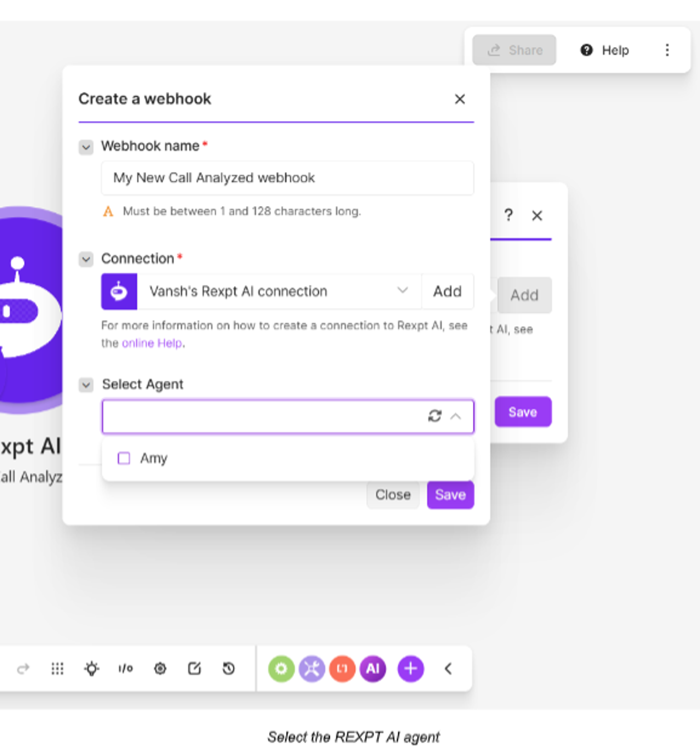This screenshot has width=700, height=750.
Task: Open the Connection dropdown
Action: [279, 291]
